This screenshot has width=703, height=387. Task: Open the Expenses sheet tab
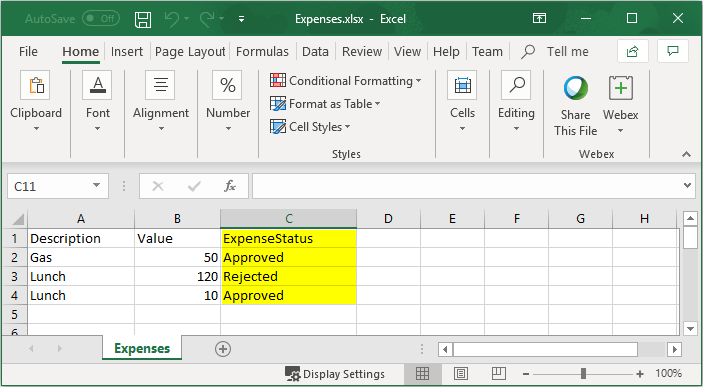coord(142,348)
